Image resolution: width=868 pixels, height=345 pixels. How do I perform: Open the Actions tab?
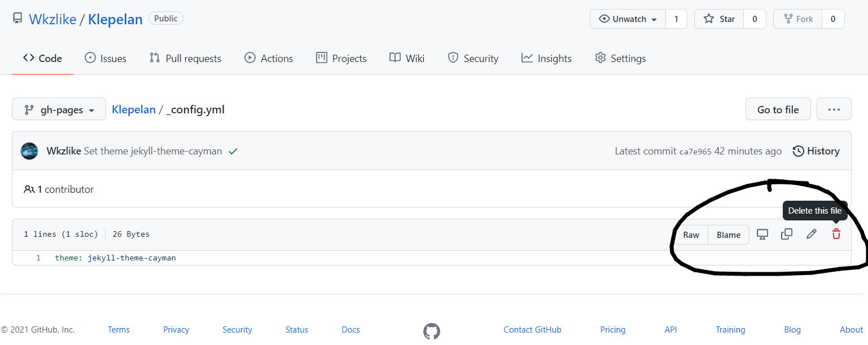pyautogui.click(x=269, y=59)
